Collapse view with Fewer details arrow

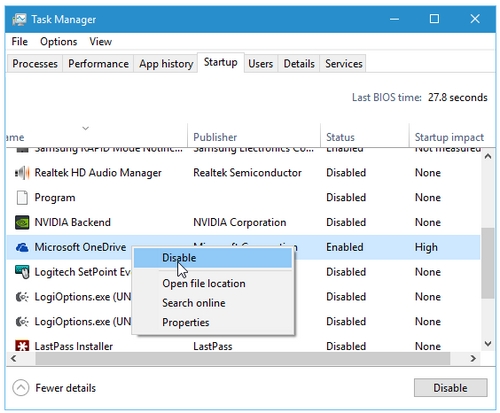point(21,388)
